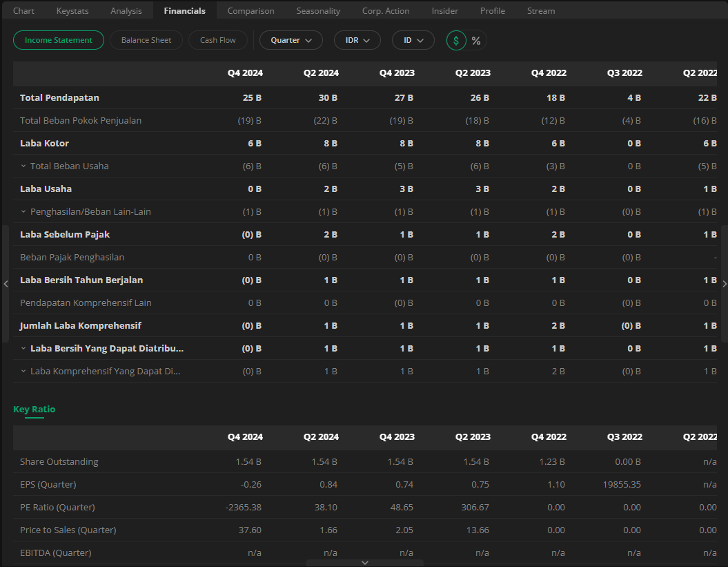
Task: Expand Penghasilan/Beban Lain-Lain row
Action: point(23,212)
